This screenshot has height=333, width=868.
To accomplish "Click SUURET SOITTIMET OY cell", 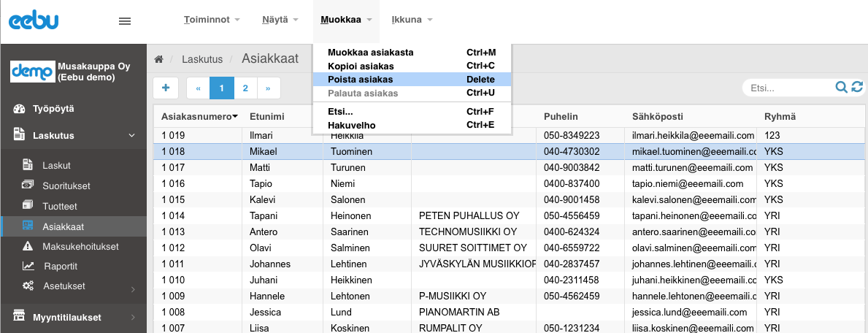I will pyautogui.click(x=473, y=248).
